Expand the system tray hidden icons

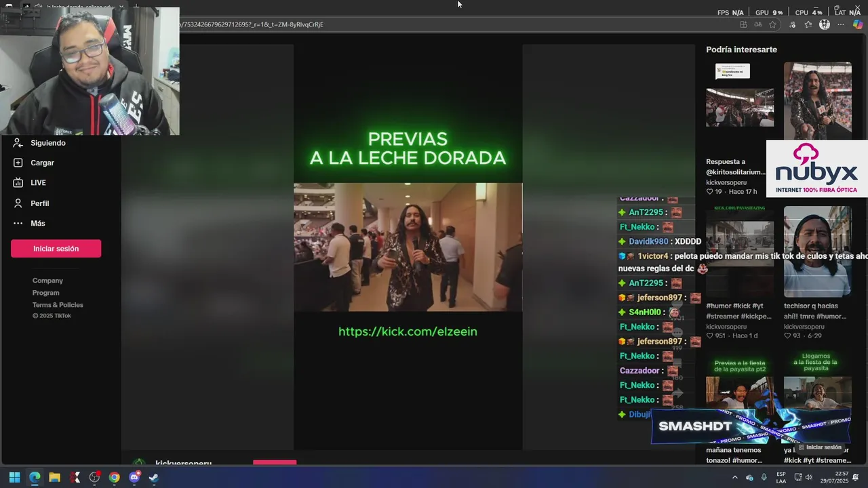(734, 478)
